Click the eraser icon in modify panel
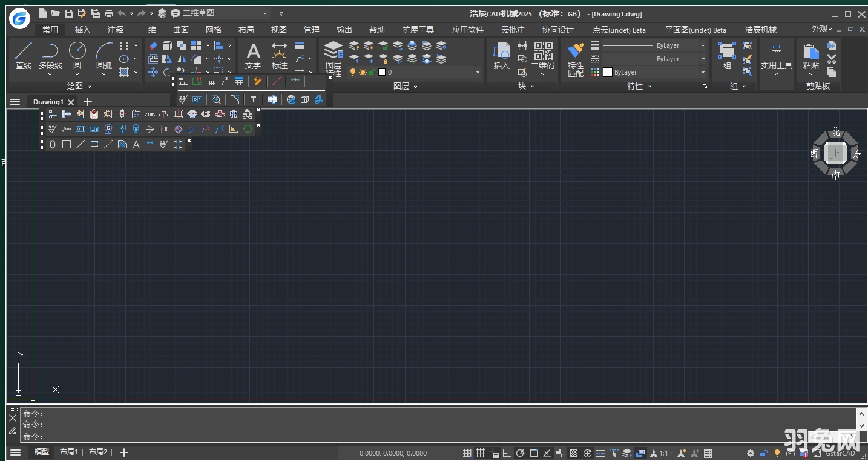The width and height of the screenshot is (868, 461). point(153,46)
